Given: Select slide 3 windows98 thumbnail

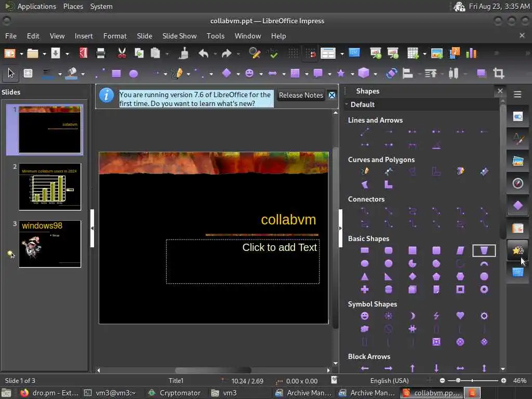Looking at the screenshot, I should (50, 244).
